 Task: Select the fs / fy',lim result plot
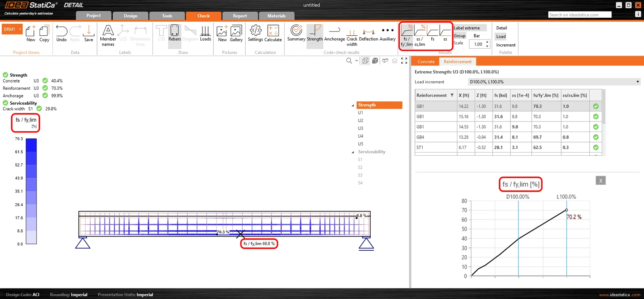[x=407, y=35]
